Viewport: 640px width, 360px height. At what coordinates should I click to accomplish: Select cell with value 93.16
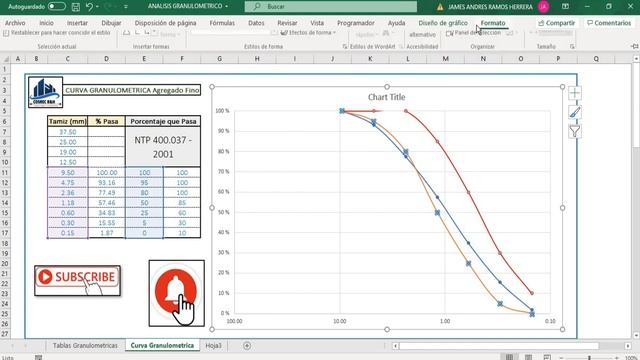point(107,182)
